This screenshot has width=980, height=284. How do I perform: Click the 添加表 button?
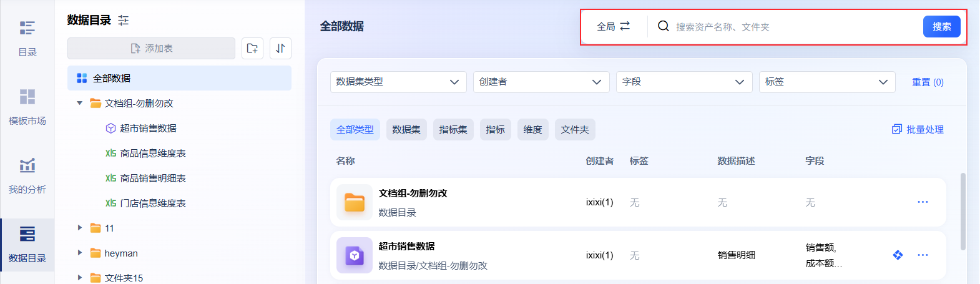click(151, 48)
